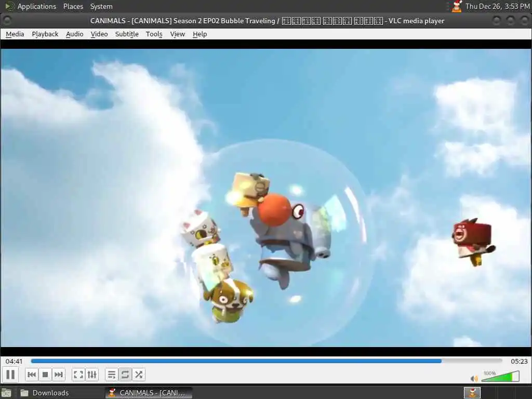Open the View menu
The image size is (532, 399).
[x=178, y=34]
